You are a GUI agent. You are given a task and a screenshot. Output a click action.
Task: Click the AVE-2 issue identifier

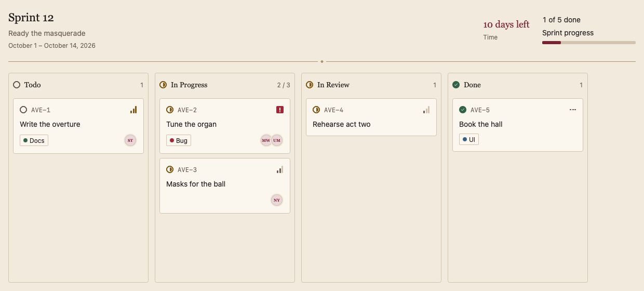(x=187, y=110)
